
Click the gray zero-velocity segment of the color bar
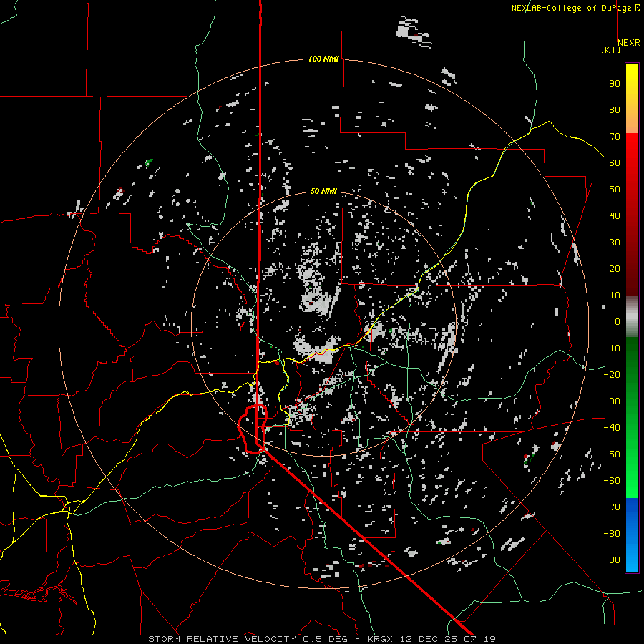click(632, 317)
